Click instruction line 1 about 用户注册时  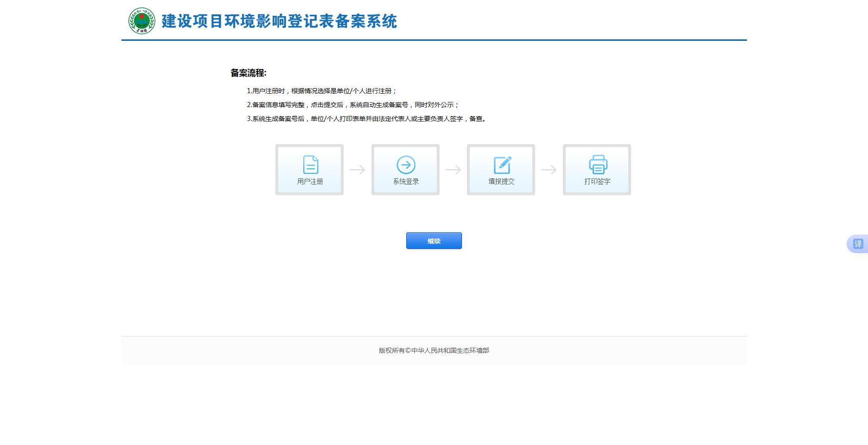point(322,91)
